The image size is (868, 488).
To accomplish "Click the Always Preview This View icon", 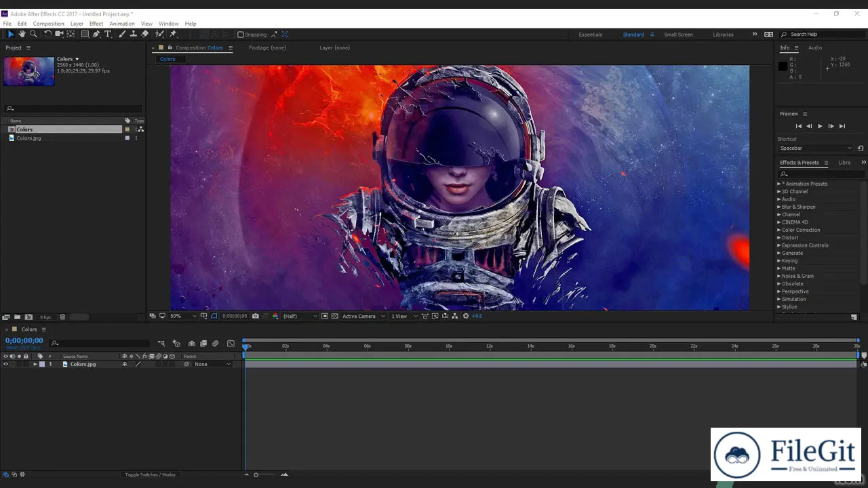I will [x=153, y=316].
